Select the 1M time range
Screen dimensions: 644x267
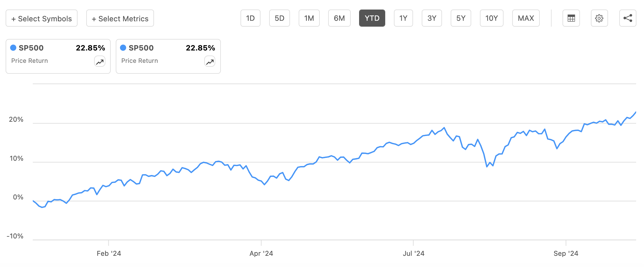click(309, 18)
